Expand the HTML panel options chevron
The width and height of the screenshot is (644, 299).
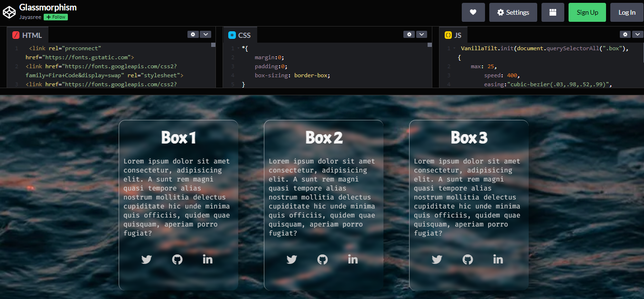pyautogui.click(x=205, y=34)
